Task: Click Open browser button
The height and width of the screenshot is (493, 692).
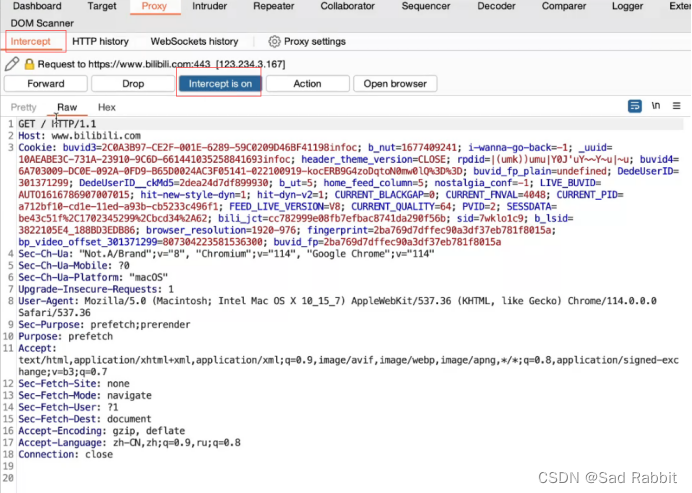Action: pyautogui.click(x=395, y=83)
